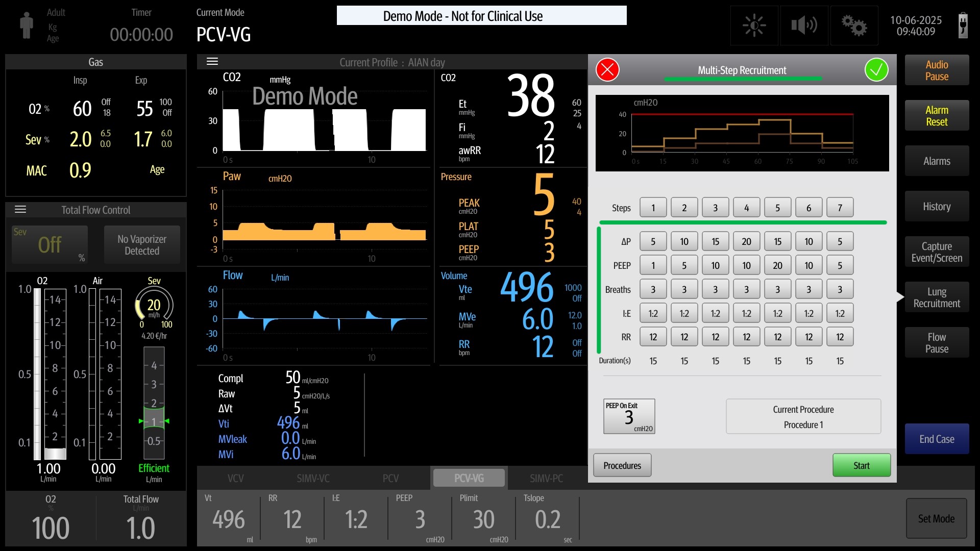Viewport: 980px width, 551px height.
Task: Switch to the SIMV-PC mode tab
Action: click(546, 478)
